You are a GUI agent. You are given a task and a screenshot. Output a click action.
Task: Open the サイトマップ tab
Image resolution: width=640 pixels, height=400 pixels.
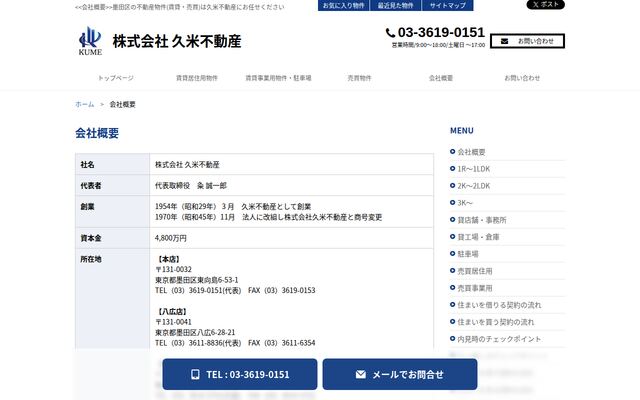click(447, 5)
